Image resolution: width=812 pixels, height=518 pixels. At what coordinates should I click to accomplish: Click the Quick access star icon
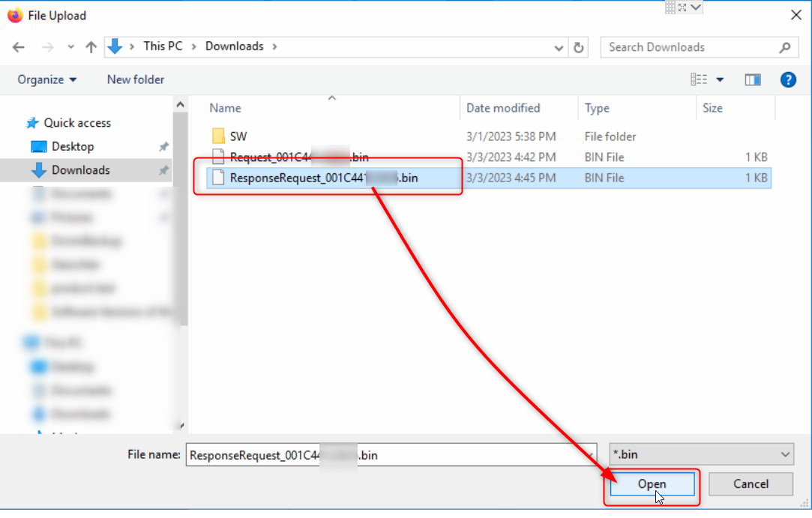tap(32, 123)
